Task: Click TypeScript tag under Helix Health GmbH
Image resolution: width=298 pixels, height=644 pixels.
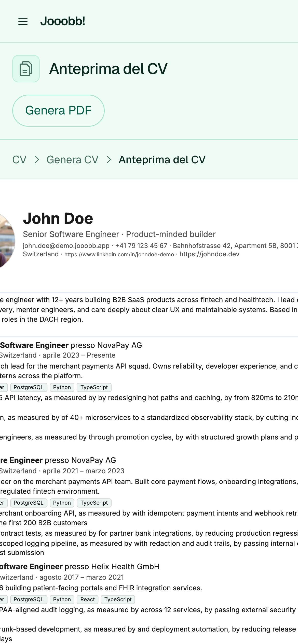Action: 118,599
